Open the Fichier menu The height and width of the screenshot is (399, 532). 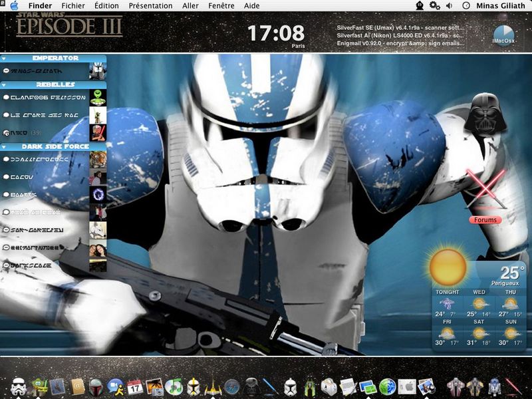pyautogui.click(x=73, y=6)
